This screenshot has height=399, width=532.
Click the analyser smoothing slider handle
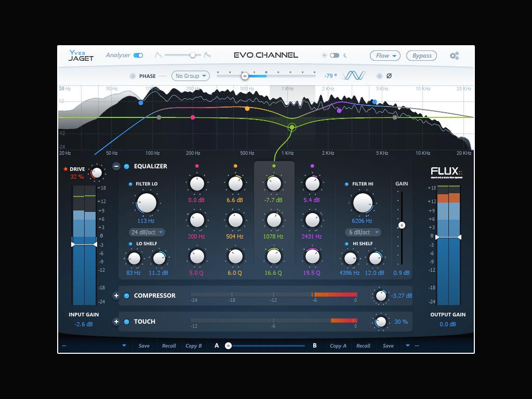[x=193, y=55]
